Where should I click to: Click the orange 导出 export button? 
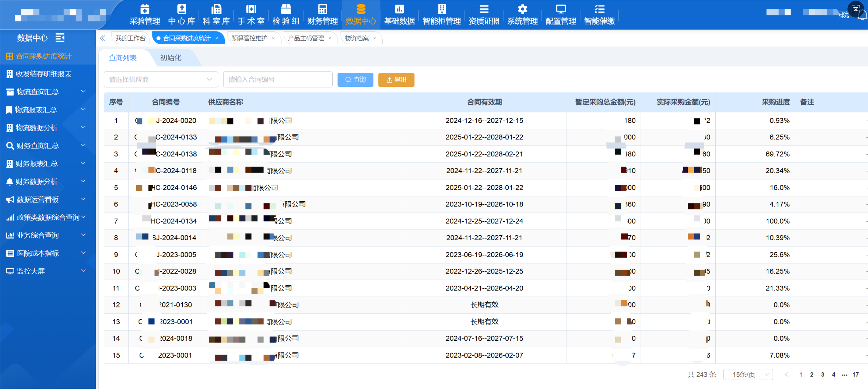396,80
